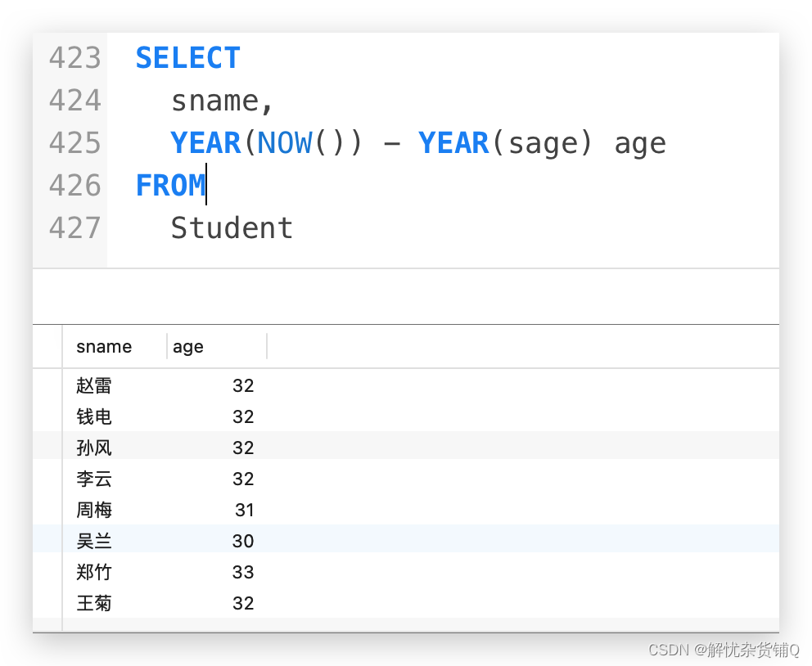Click line number 427 in gutter
Image resolution: width=812 pixels, height=666 pixels.
point(75,227)
